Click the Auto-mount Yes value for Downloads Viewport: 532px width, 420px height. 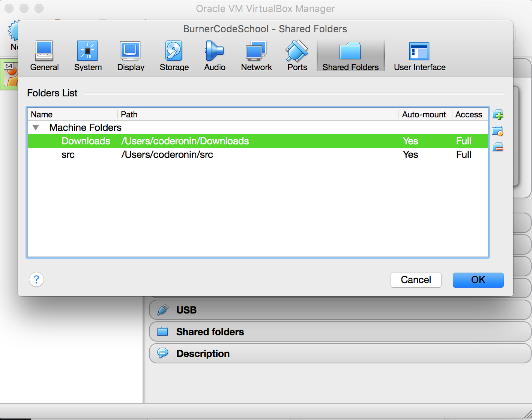click(410, 141)
